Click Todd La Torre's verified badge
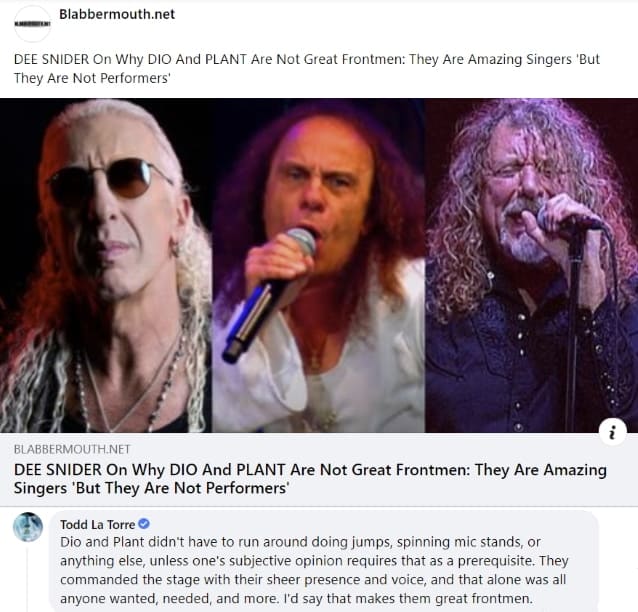Image resolution: width=638 pixels, height=612 pixels. pos(144,524)
